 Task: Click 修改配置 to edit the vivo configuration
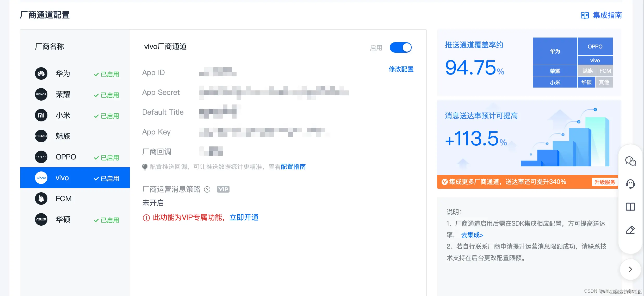point(401,69)
